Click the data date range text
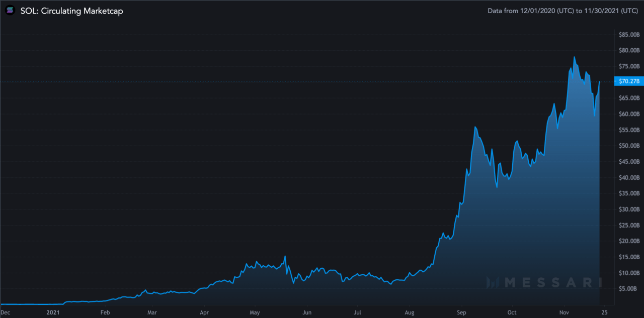The height and width of the screenshot is (318, 644). [x=563, y=11]
